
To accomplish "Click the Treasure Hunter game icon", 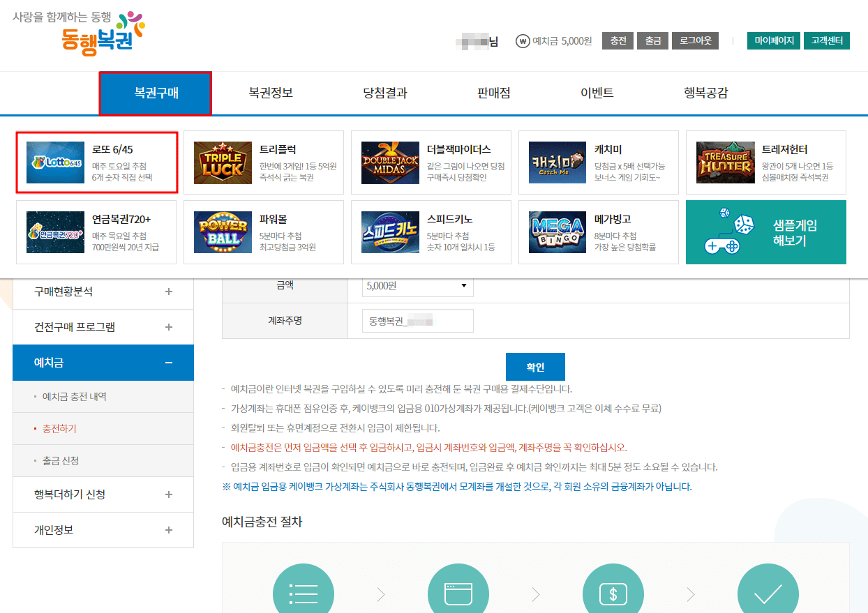I will pos(726,162).
